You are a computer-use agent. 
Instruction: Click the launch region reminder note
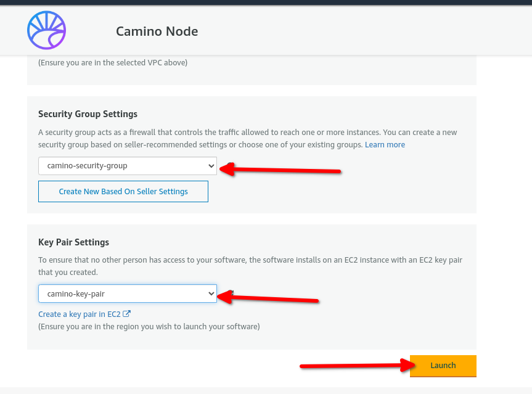[149, 326]
